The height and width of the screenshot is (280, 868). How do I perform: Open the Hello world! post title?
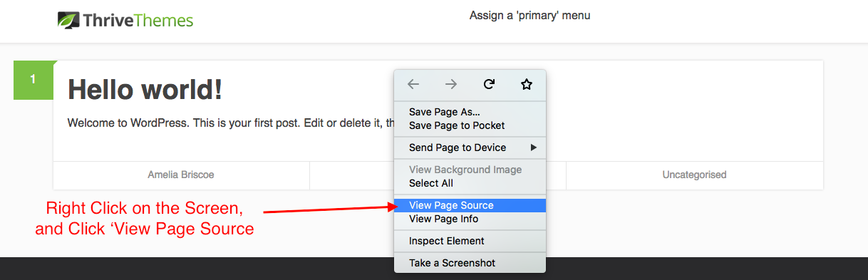[x=145, y=89]
